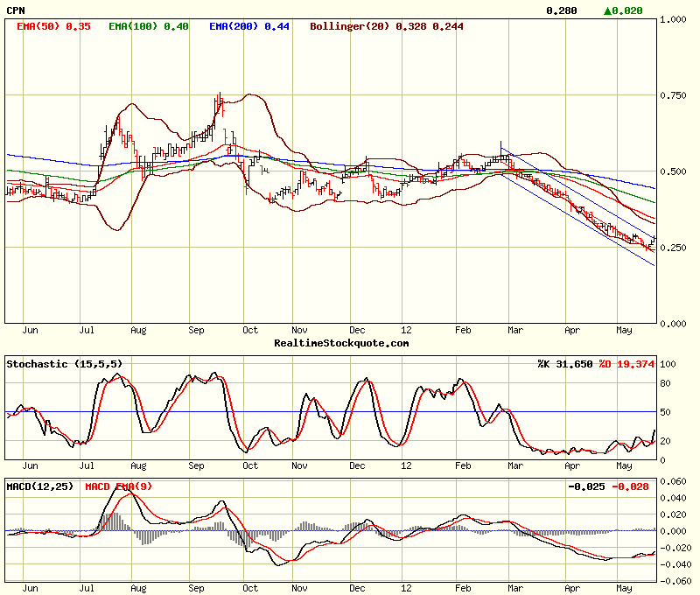Click the last price value 0.280
700x595 pixels.
561,10
